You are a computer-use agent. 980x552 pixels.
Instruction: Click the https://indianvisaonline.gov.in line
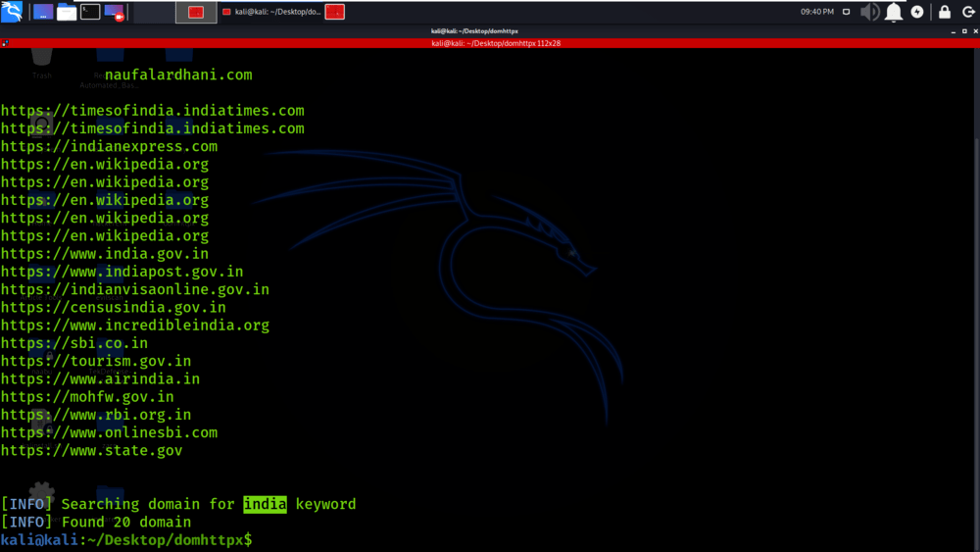[x=135, y=289]
